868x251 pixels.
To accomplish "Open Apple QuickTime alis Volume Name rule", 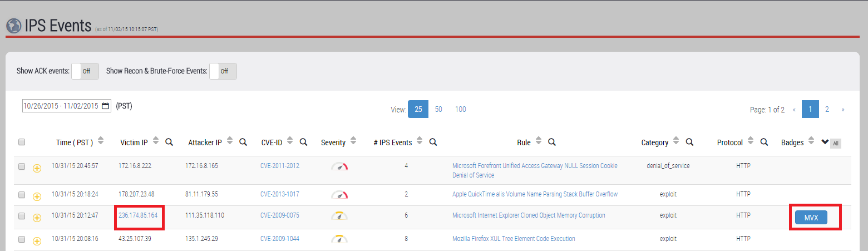I will pyautogui.click(x=535, y=194).
